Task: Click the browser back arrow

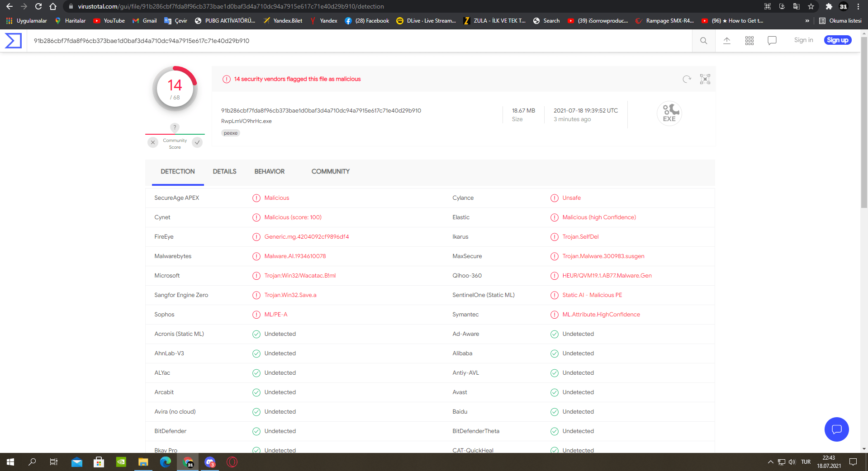Action: click(x=9, y=6)
